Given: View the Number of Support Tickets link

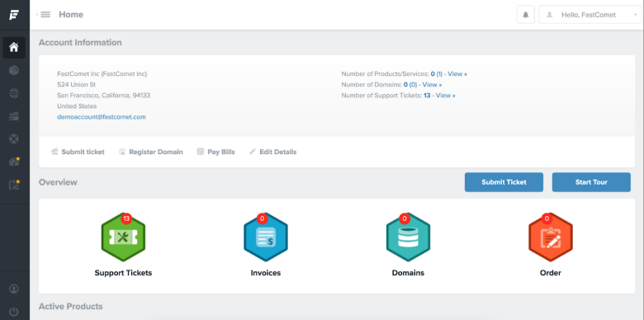Looking at the screenshot, I should 446,95.
